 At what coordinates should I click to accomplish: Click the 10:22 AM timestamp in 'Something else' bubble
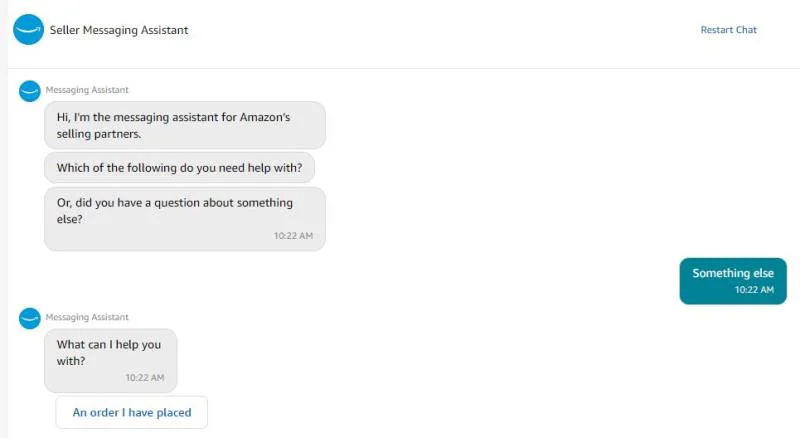pyautogui.click(x=754, y=289)
